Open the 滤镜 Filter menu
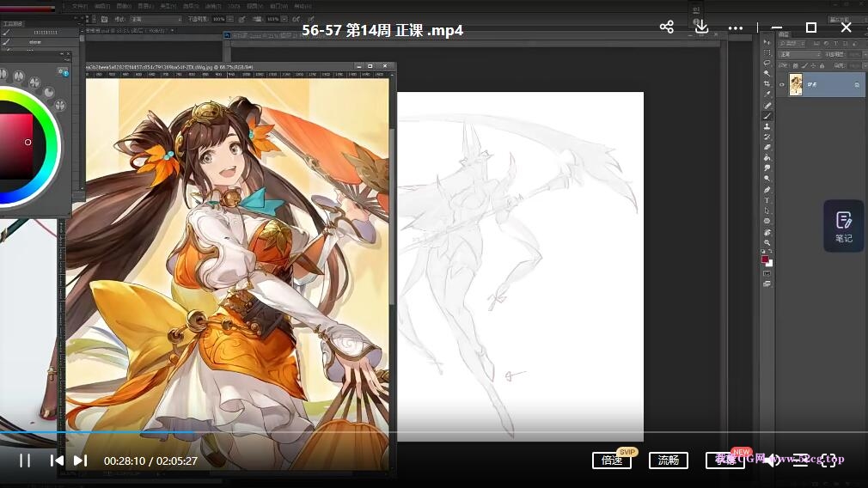Screen dimensions: 868x488 (213, 6)
